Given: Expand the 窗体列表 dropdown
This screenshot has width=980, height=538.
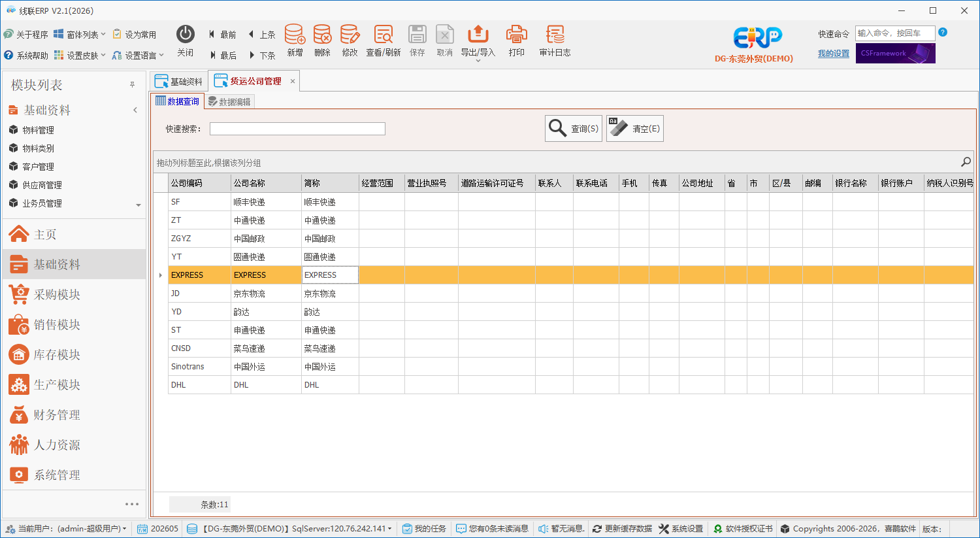Looking at the screenshot, I should tap(80, 35).
